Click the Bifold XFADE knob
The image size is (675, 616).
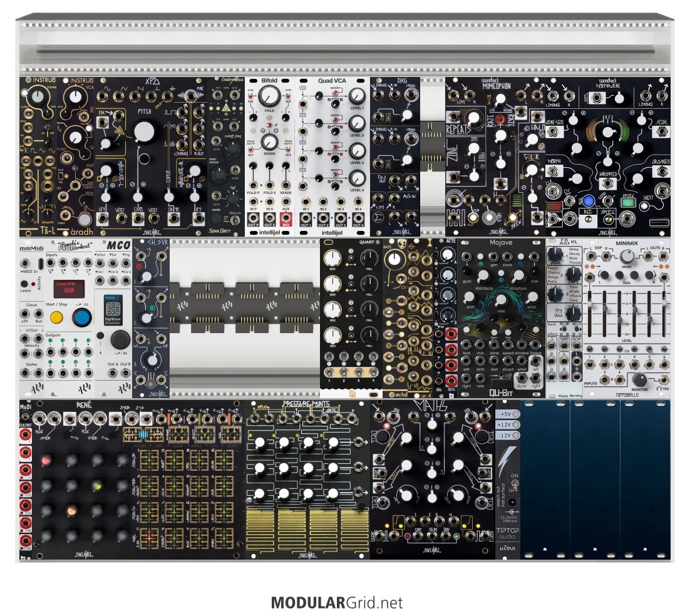[x=269, y=141]
